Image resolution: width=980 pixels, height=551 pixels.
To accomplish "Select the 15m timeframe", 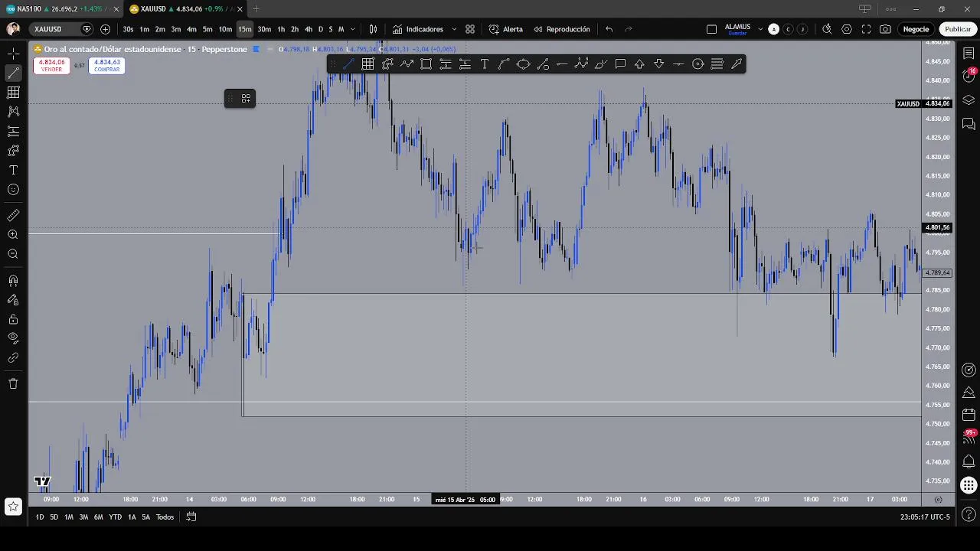I will [x=244, y=29].
